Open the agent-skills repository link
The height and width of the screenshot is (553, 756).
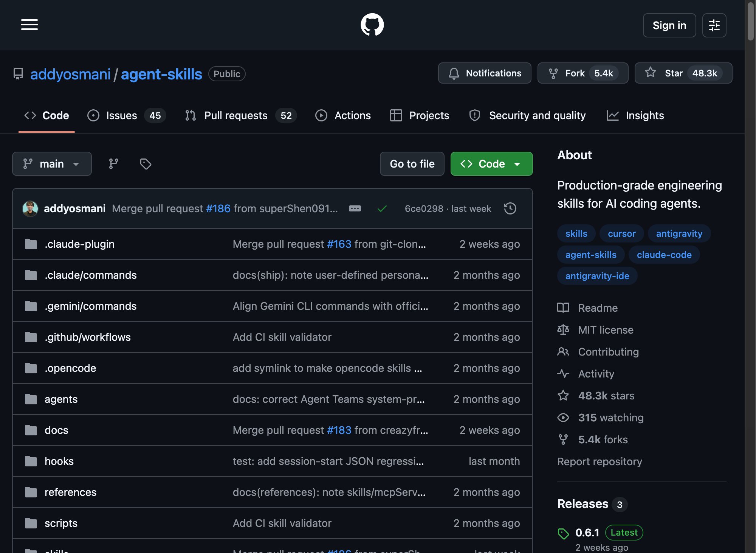[x=161, y=74]
